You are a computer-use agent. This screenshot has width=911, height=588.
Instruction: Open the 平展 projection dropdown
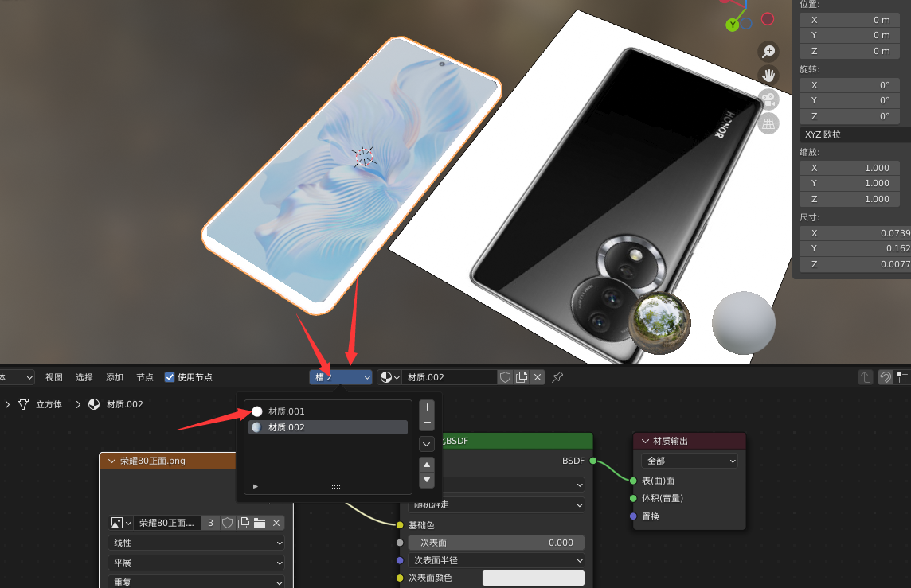tap(196, 563)
